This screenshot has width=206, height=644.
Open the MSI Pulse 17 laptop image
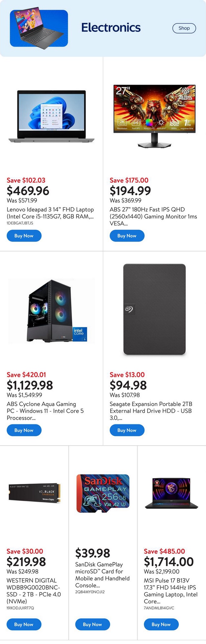(x=172, y=493)
